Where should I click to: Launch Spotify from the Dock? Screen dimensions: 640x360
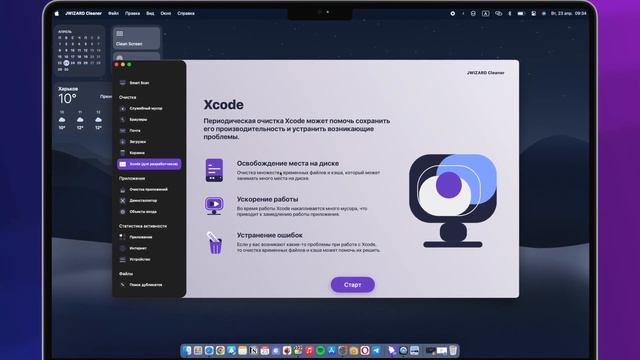tap(320, 350)
